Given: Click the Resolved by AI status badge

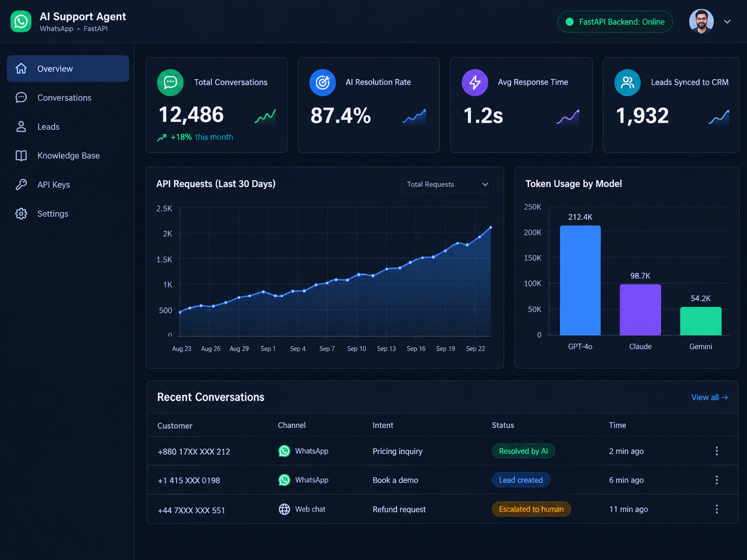Looking at the screenshot, I should pos(523,451).
